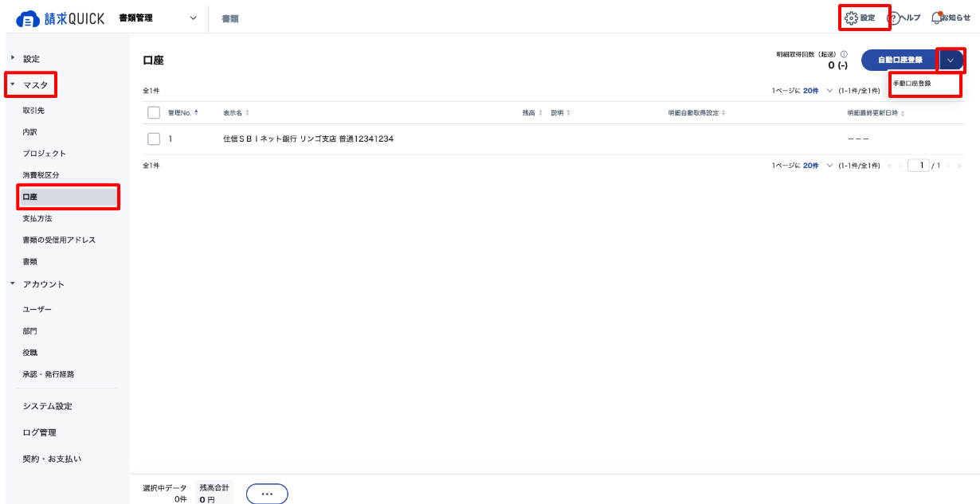Click the 口座 page heading
This screenshot has width=980, height=504.
point(153,61)
